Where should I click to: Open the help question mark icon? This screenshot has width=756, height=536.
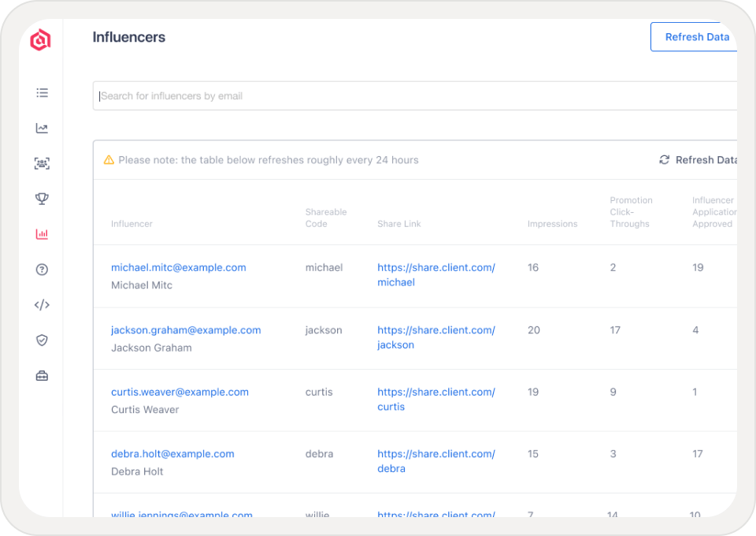42,270
